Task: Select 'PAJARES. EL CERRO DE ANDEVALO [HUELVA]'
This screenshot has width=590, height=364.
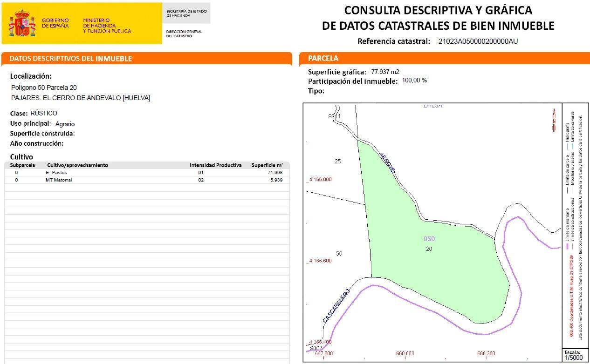Action: coord(81,98)
